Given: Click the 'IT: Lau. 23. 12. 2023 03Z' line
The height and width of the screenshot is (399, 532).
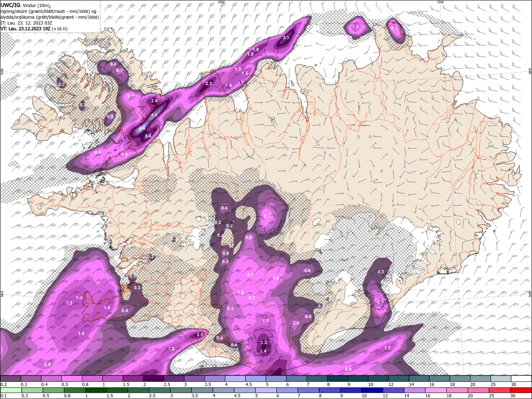Looking at the screenshot, I should pyautogui.click(x=26, y=23).
